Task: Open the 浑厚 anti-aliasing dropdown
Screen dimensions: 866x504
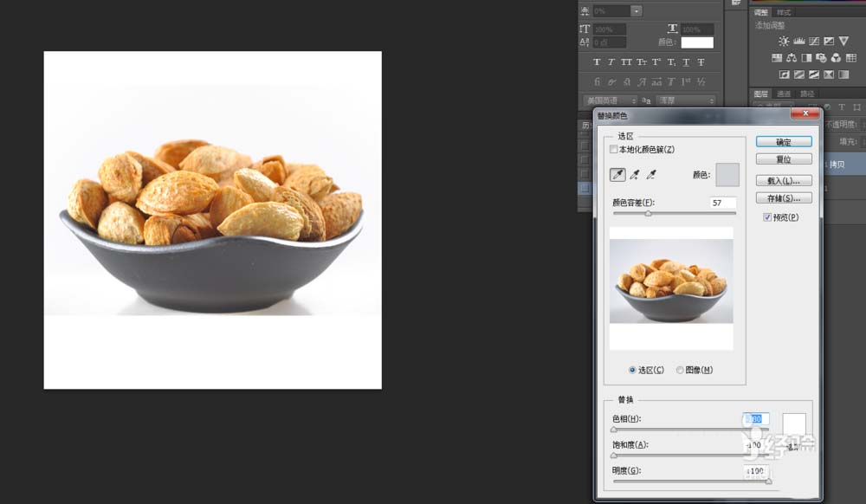Action: tap(711, 100)
